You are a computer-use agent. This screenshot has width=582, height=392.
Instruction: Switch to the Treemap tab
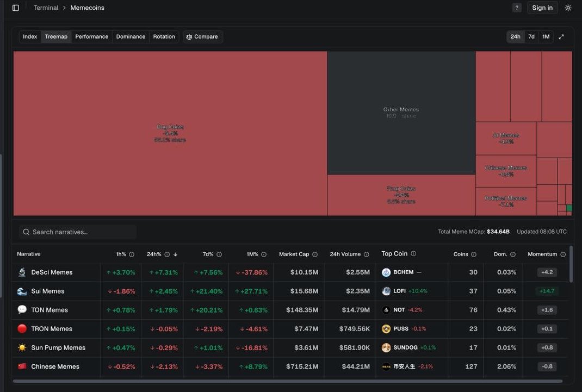coord(56,37)
